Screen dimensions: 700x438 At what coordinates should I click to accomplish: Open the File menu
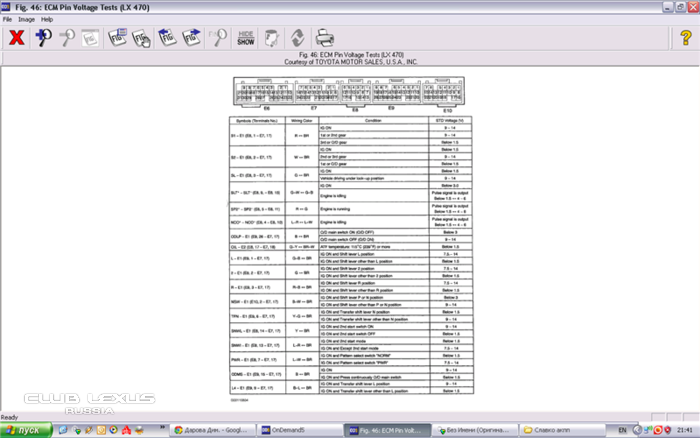tap(7, 19)
